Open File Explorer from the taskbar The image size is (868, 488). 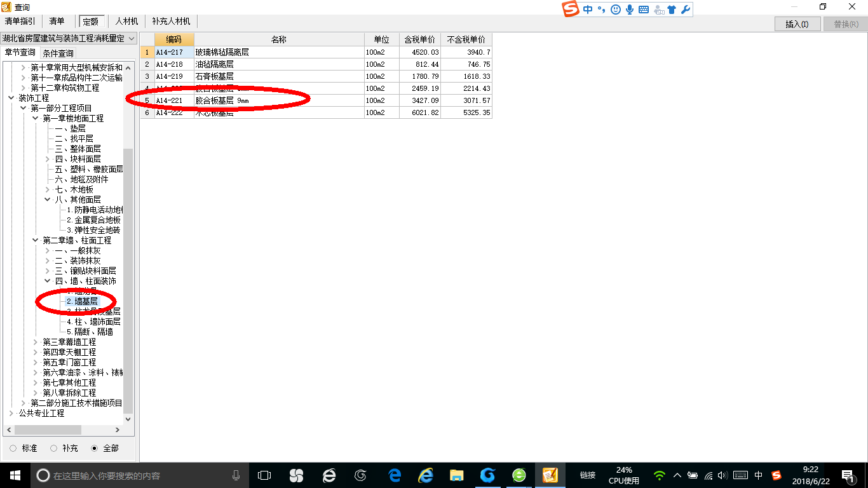pyautogui.click(x=456, y=475)
